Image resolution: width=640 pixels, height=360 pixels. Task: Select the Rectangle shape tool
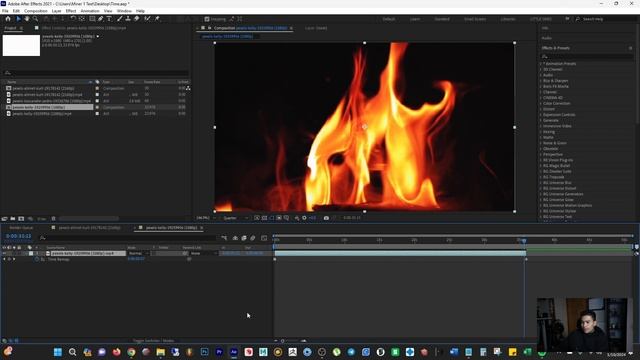coord(92,19)
